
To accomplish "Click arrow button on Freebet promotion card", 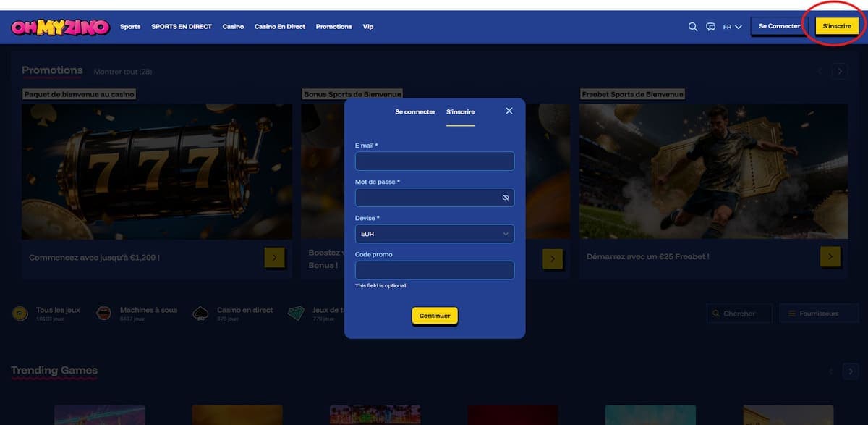I will pos(830,257).
